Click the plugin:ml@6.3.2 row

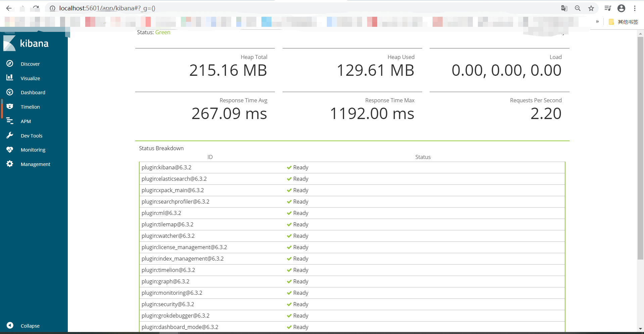[x=352, y=213]
